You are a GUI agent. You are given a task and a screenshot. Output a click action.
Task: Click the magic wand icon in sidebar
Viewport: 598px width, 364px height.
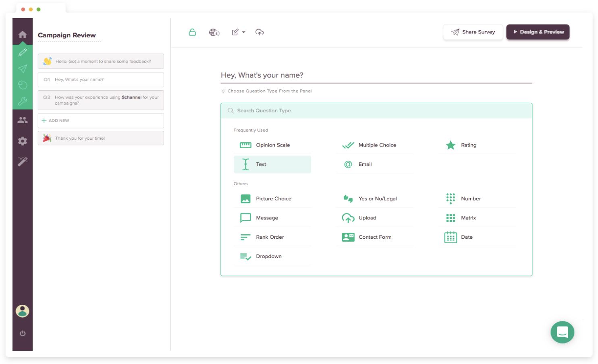click(23, 161)
